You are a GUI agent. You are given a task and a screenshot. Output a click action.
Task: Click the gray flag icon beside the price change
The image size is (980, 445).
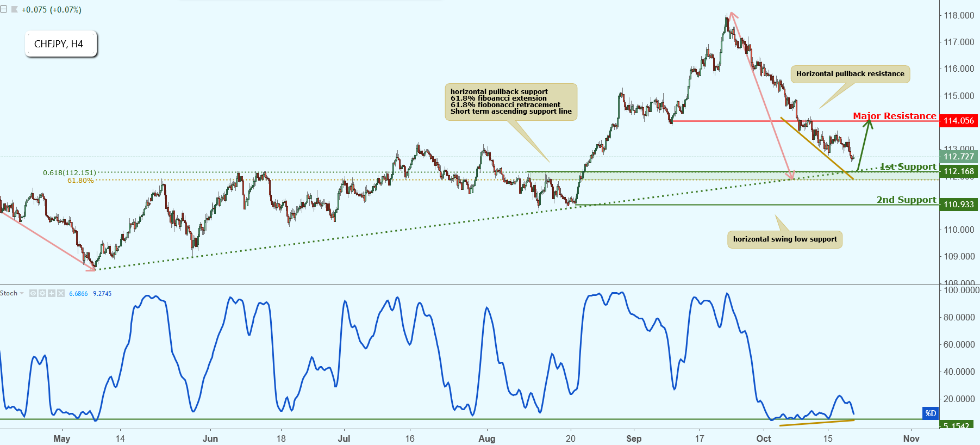point(15,9)
